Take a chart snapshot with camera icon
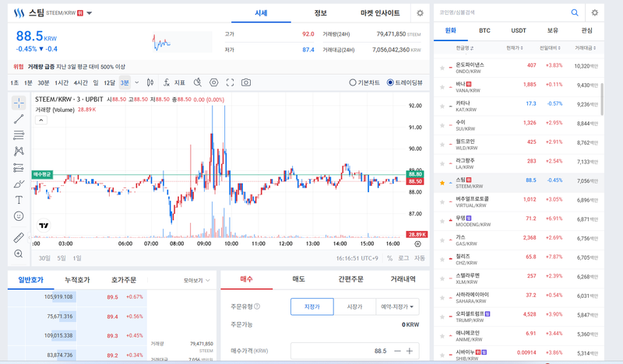This screenshot has height=364, width=623. tap(246, 82)
